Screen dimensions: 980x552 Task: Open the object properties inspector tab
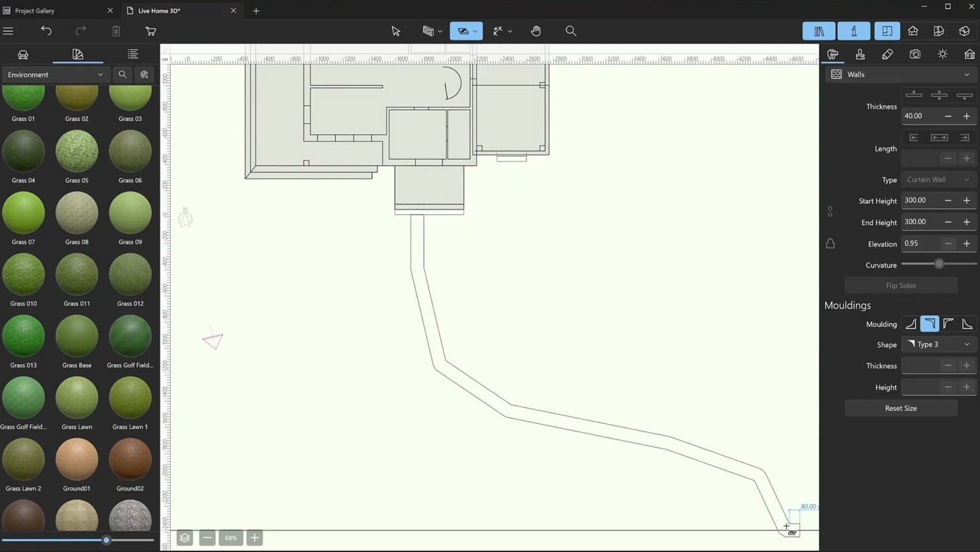pyautogui.click(x=833, y=54)
